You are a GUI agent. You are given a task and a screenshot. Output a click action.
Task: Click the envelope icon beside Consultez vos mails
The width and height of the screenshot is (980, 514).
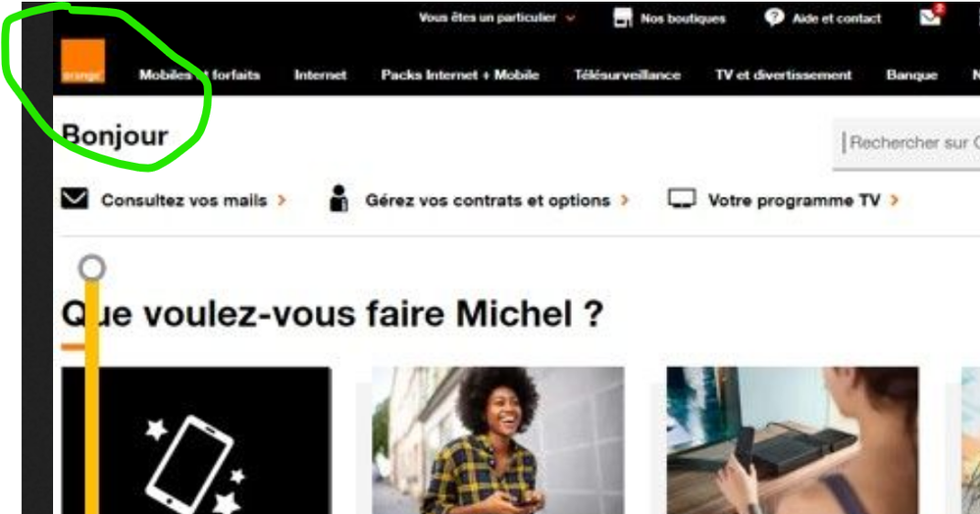pyautogui.click(x=75, y=199)
